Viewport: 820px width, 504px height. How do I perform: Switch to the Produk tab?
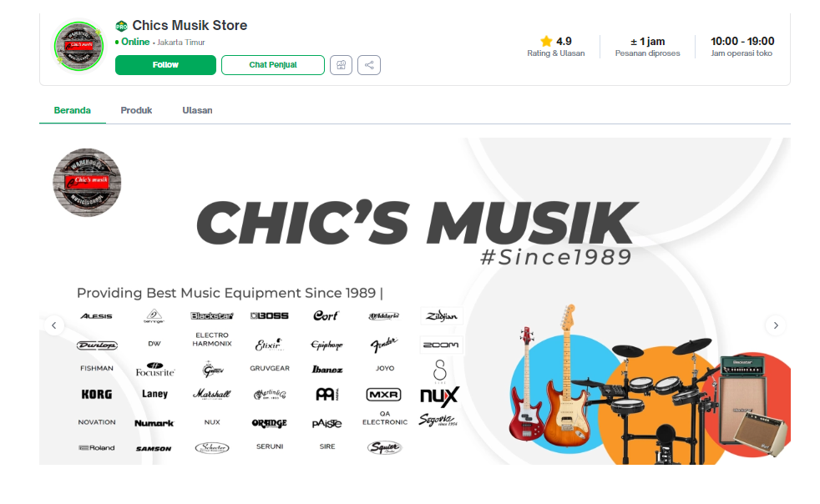click(136, 110)
